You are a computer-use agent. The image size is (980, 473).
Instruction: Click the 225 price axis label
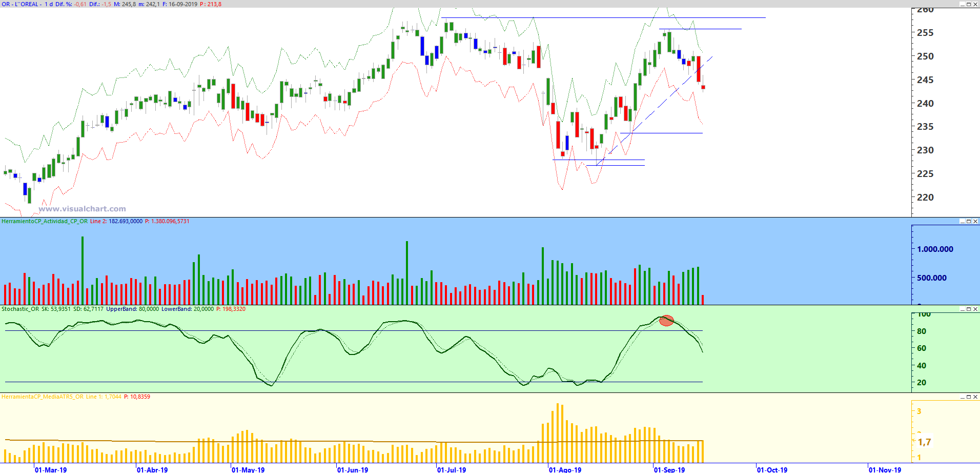pyautogui.click(x=925, y=174)
